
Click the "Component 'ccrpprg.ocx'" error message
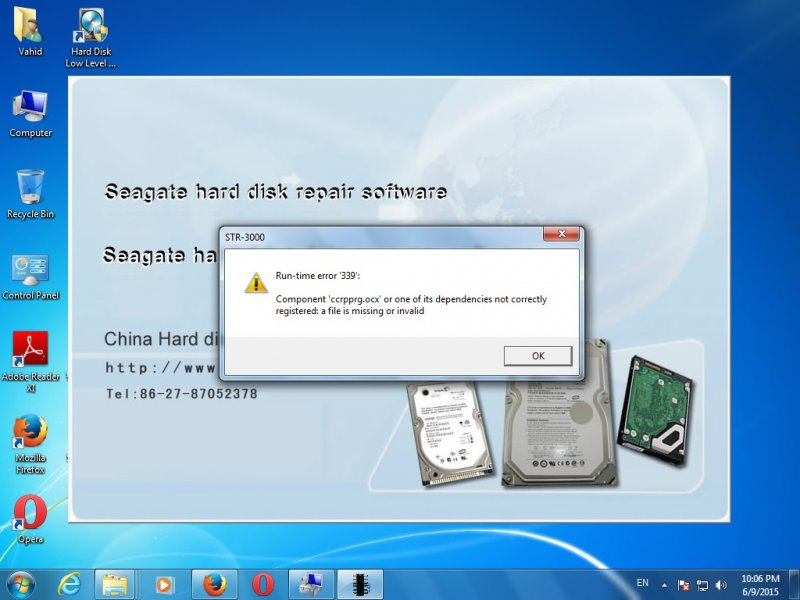pos(411,305)
